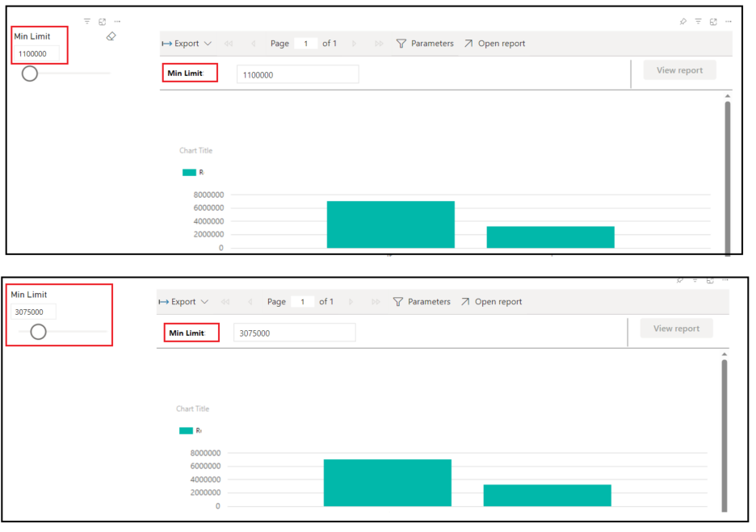Go to next page in 1100000 report toolbar
Viewport: 756px width, 532px height.
click(x=354, y=44)
